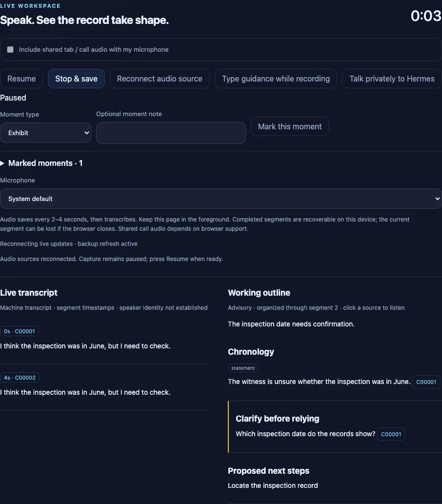Click the 'Audio sources reconnected' status message
Image resolution: width=442 pixels, height=504 pixels.
(112, 259)
